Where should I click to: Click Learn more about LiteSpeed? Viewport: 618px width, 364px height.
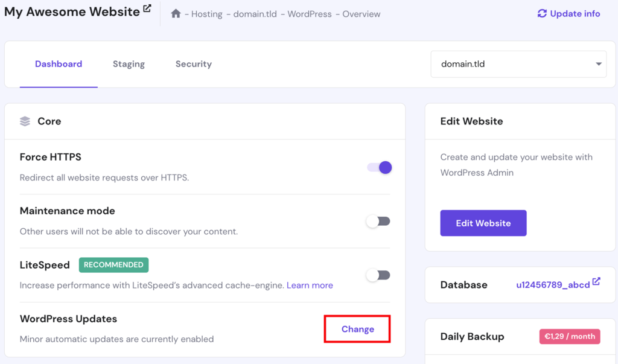(x=310, y=285)
